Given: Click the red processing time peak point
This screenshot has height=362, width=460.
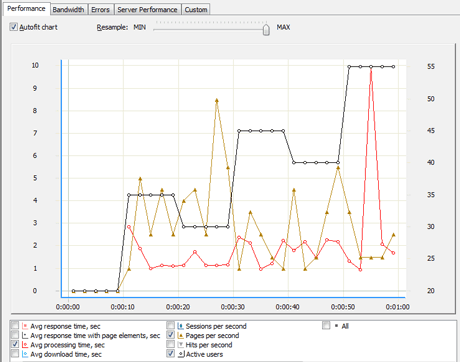Looking at the screenshot, I should [371, 67].
